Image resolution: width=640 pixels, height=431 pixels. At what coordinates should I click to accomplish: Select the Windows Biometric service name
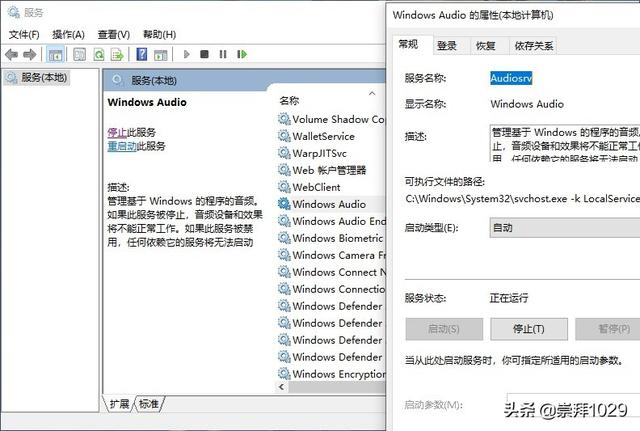click(338, 238)
